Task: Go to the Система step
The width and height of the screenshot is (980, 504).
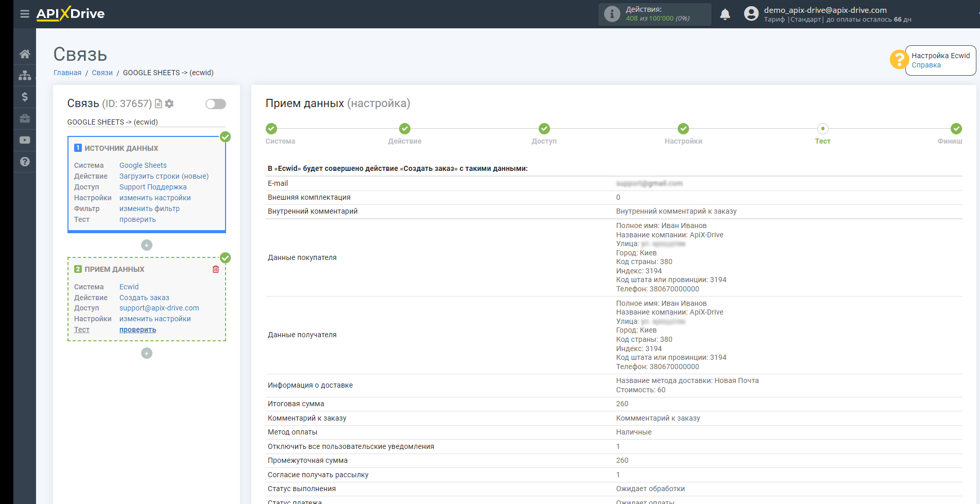Action: point(271,129)
